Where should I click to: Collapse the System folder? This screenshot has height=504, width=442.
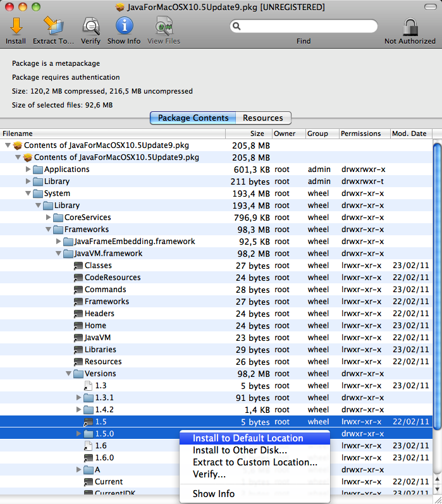28,193
